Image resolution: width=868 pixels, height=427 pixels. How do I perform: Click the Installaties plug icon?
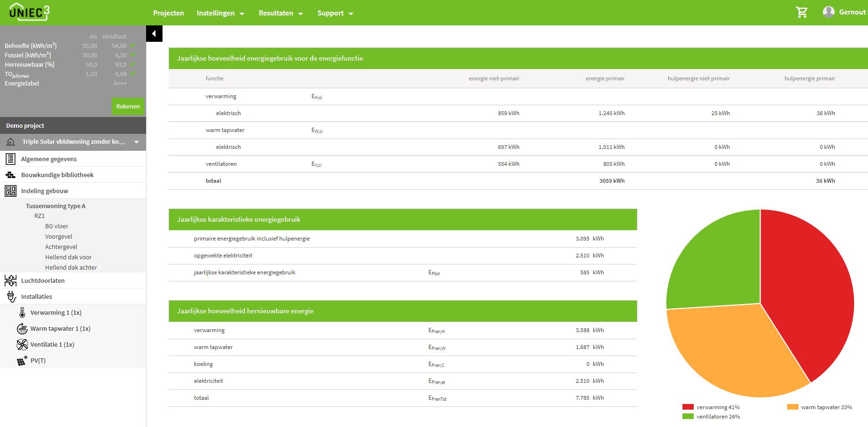11,296
